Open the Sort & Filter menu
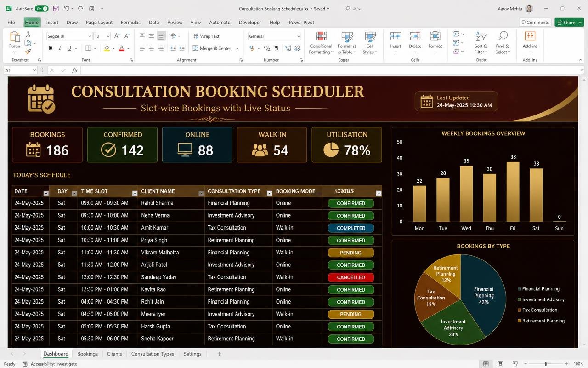Image resolution: width=588 pixels, height=368 pixels. (x=481, y=43)
